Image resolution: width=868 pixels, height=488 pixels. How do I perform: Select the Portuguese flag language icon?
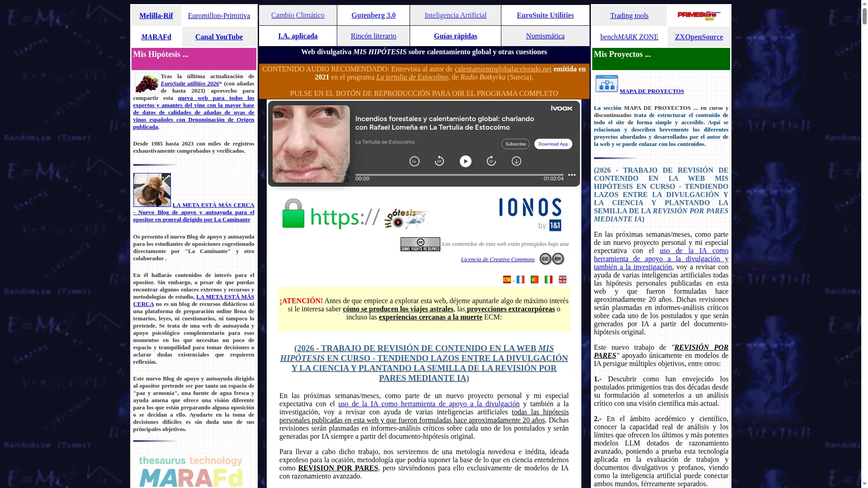534,280
